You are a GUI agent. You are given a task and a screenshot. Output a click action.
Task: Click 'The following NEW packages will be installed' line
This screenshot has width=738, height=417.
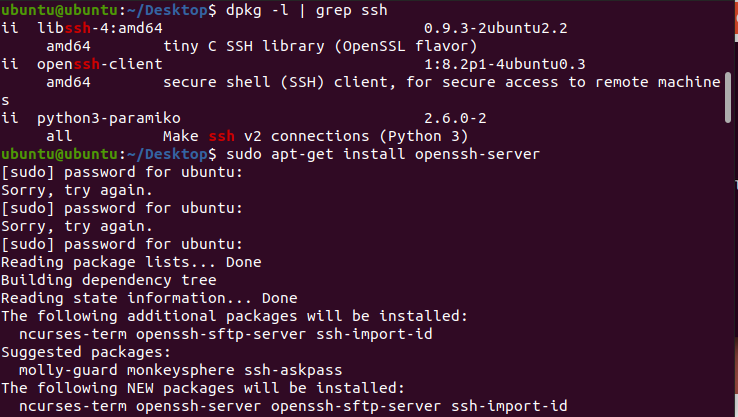[x=202, y=388]
